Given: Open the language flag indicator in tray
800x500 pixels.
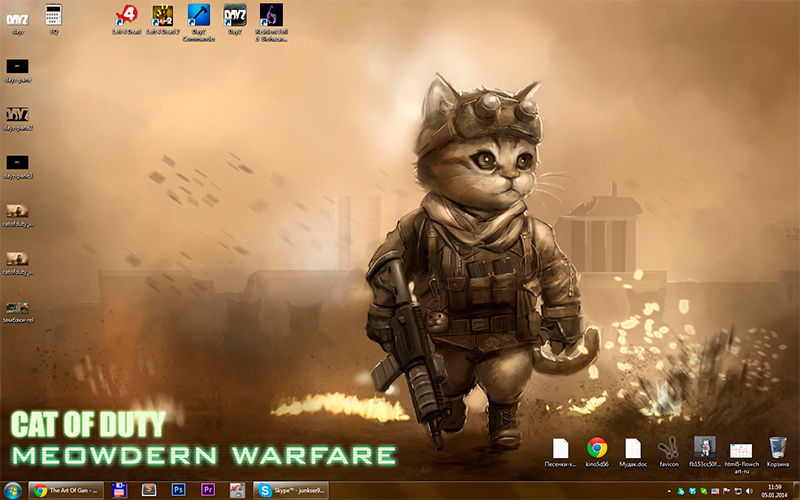Looking at the screenshot, I should [715, 491].
